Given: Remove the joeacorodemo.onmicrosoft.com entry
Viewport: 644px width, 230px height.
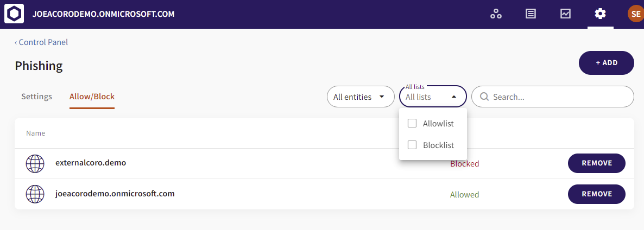Looking at the screenshot, I should (597, 194).
